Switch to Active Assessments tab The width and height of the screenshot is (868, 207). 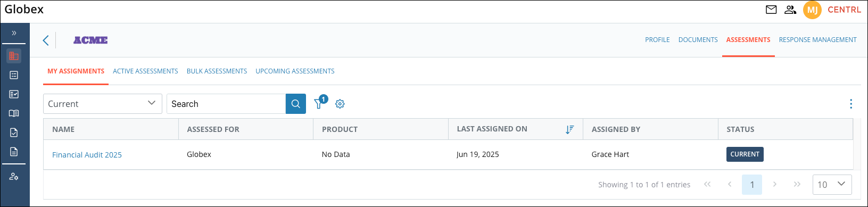tap(145, 71)
